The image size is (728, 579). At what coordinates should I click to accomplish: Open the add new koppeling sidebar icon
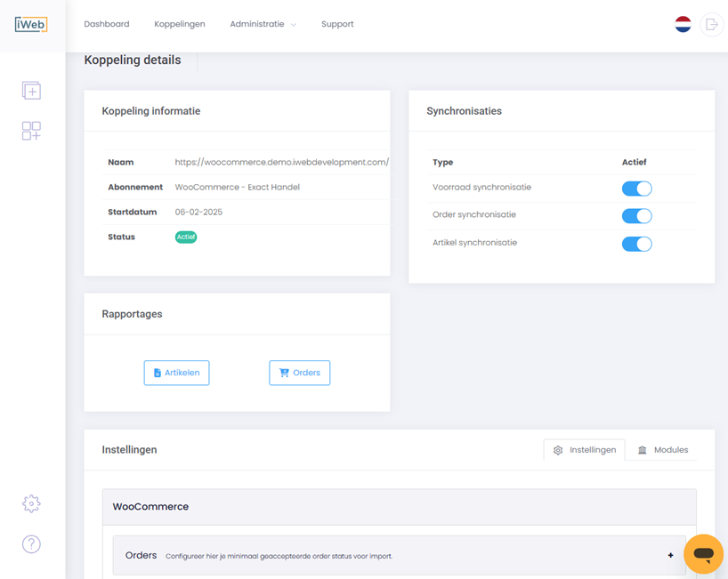coord(31,91)
